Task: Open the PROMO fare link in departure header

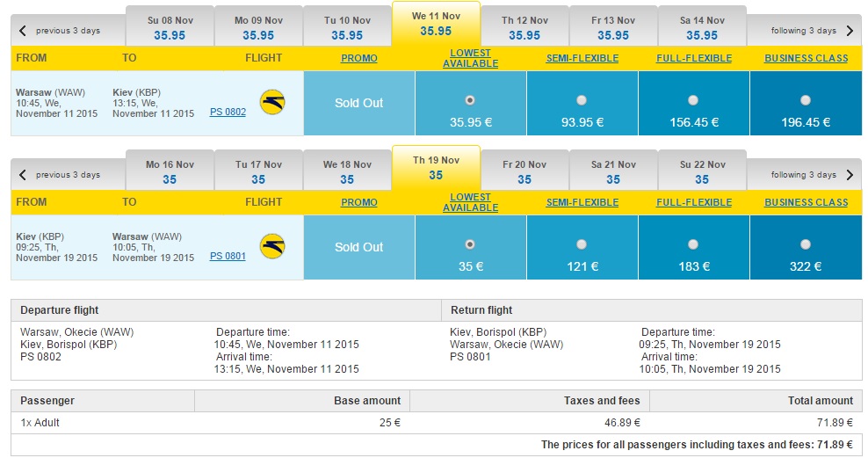Action: (359, 58)
